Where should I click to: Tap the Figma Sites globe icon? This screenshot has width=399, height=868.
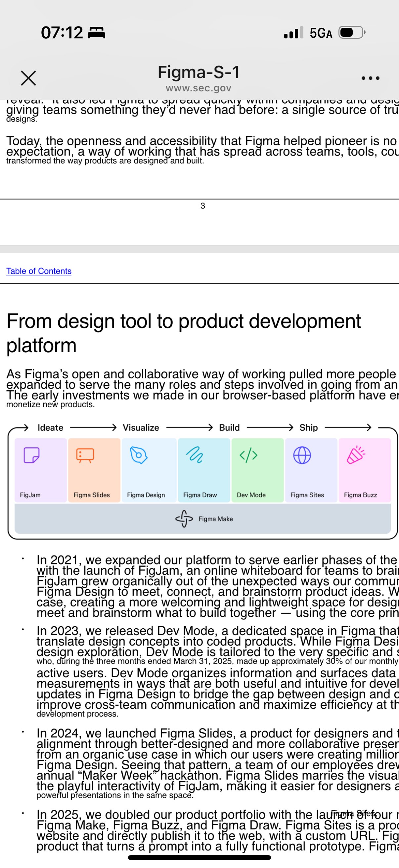pyautogui.click(x=302, y=455)
